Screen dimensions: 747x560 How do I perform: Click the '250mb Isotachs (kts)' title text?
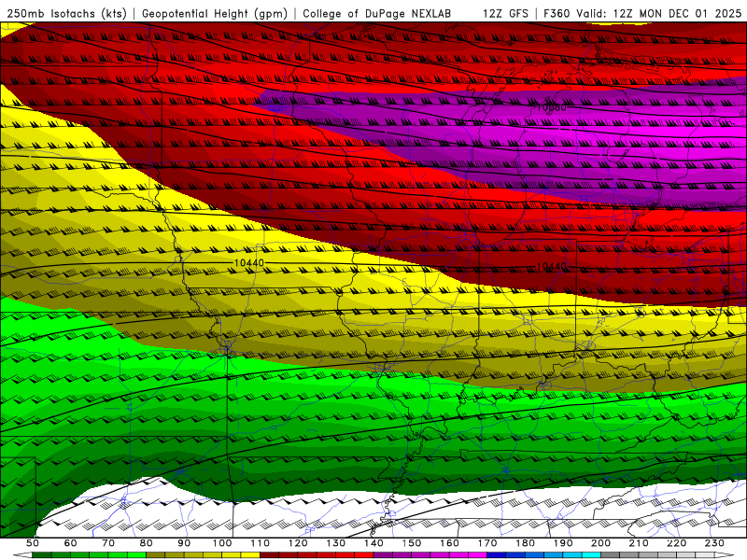(x=67, y=14)
